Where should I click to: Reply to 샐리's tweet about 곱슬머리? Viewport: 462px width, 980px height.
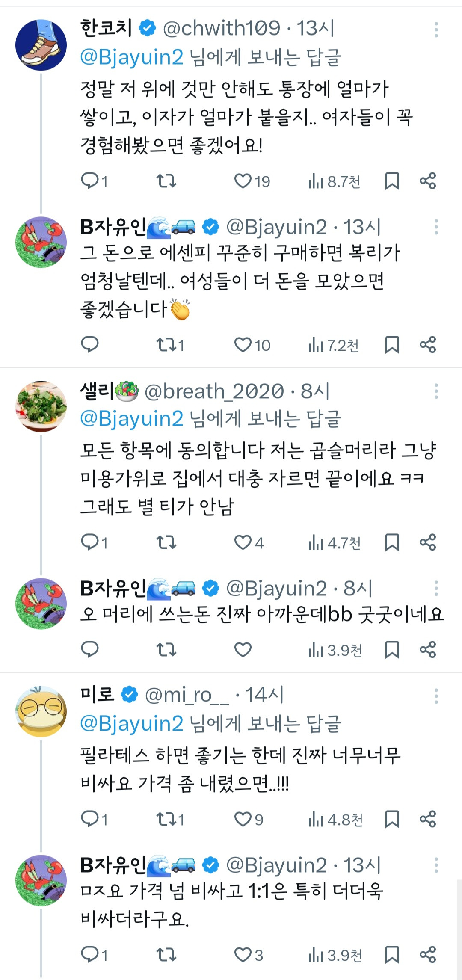click(90, 542)
